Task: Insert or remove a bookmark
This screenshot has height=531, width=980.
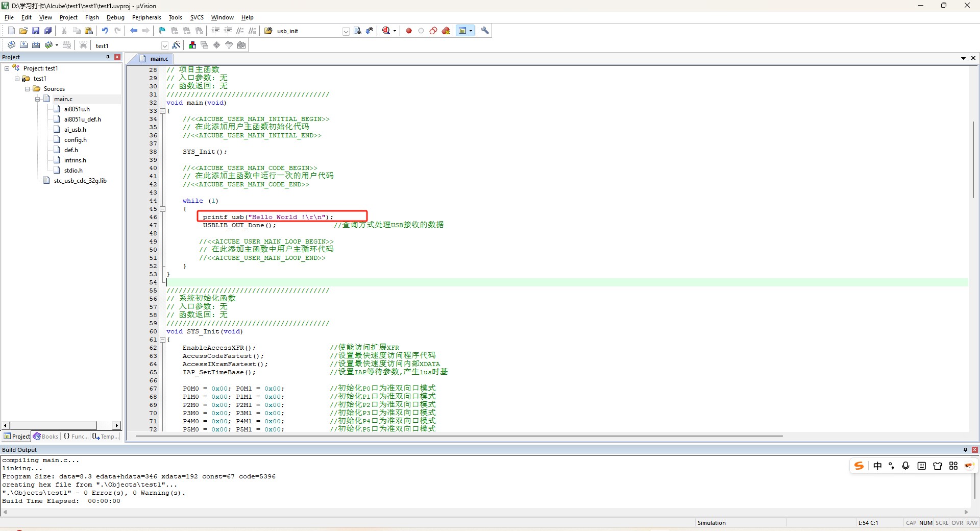Action: [162, 31]
